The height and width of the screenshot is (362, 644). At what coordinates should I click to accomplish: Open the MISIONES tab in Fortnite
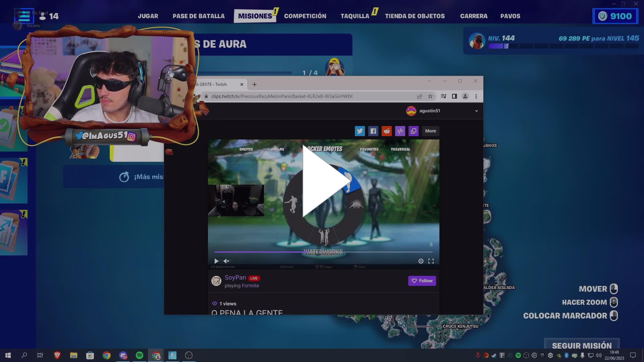click(255, 16)
